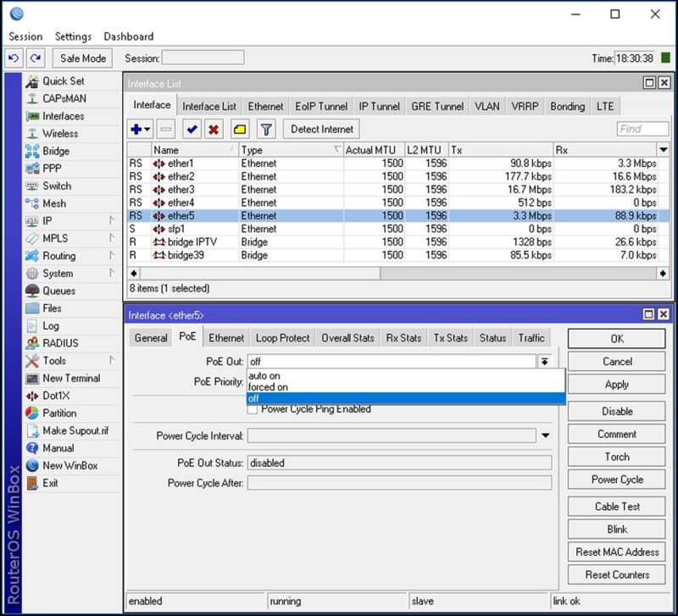This screenshot has width=678, height=616.
Task: Open the column selector dropdown in Interface List
Action: tap(664, 150)
